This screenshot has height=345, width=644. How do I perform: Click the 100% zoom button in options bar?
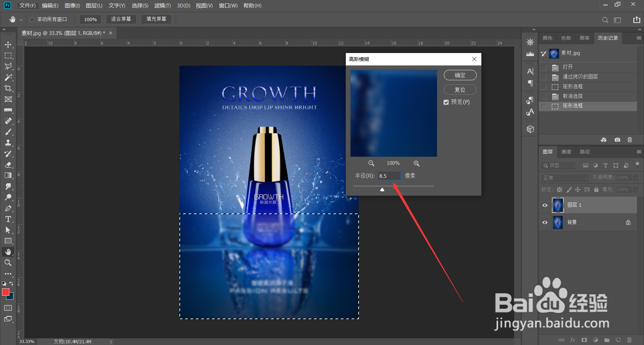(90, 19)
